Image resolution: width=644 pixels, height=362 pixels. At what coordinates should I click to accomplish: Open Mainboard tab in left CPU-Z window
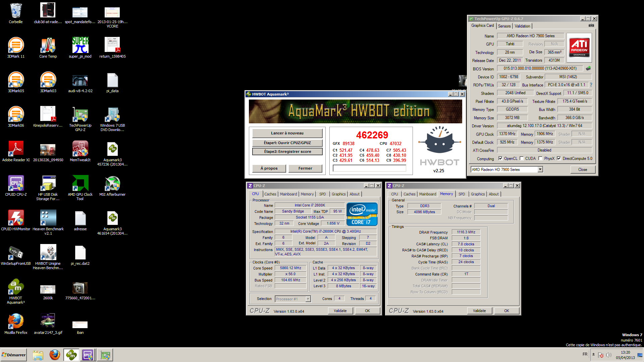(x=288, y=194)
